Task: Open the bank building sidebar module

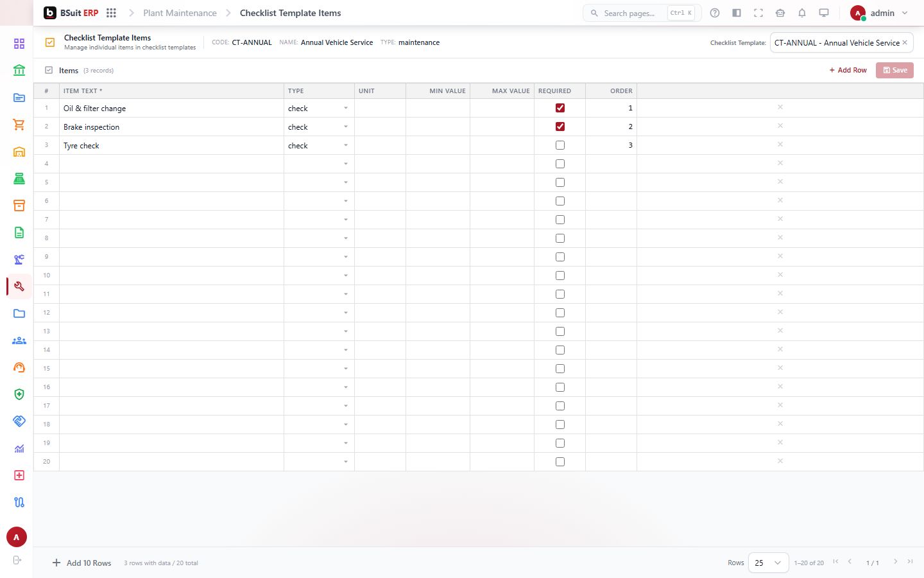Action: click(x=19, y=70)
